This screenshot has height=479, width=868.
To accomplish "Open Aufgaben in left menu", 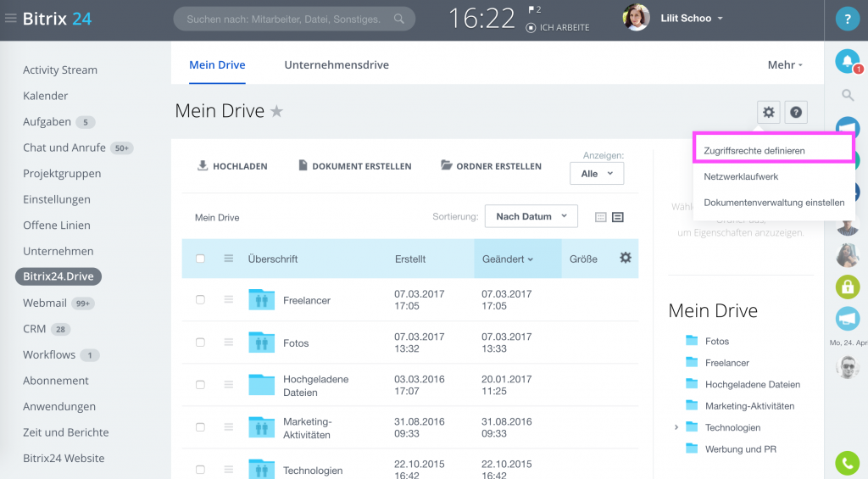I will (47, 122).
